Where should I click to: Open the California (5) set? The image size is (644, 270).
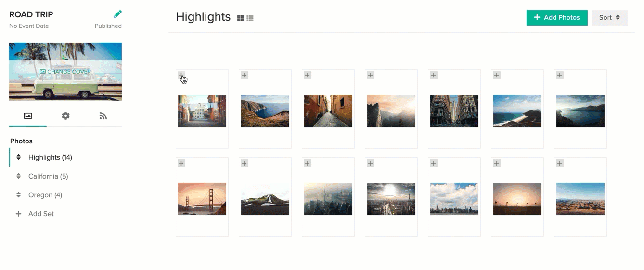click(48, 176)
